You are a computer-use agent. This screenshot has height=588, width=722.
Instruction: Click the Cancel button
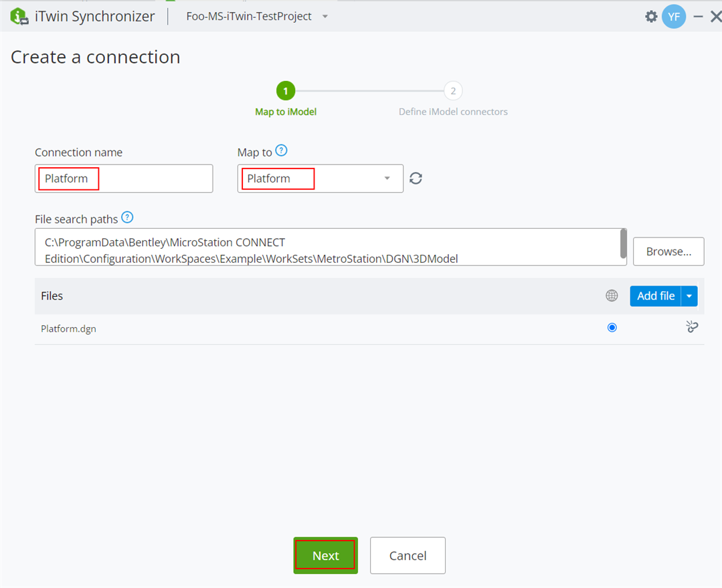[x=408, y=555]
